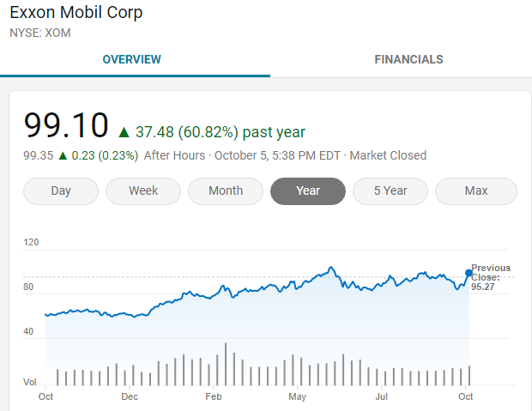This screenshot has height=411, width=532.
Task: Click the Exxon Mobil Corp title
Action: (x=76, y=13)
